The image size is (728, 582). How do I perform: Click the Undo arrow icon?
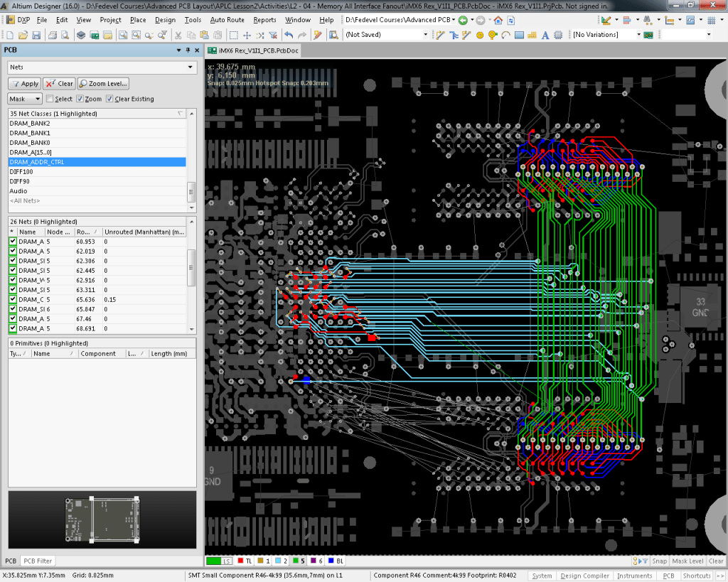[288, 34]
